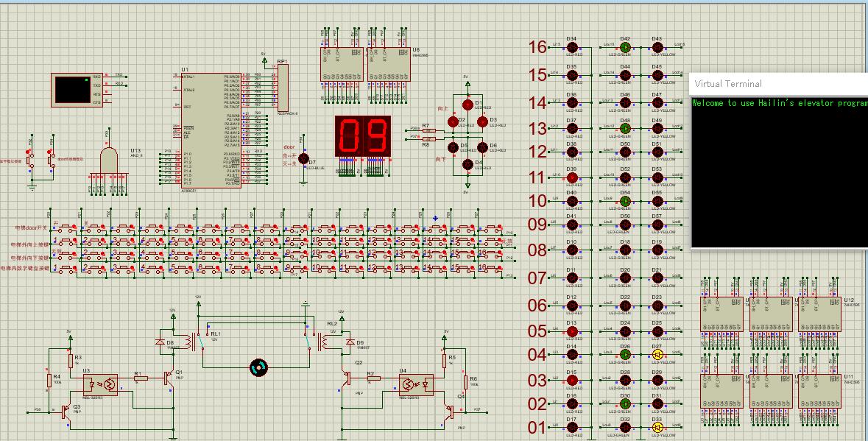Select the virtual terminal component near RXD
The image size is (868, 441).
tap(72, 89)
